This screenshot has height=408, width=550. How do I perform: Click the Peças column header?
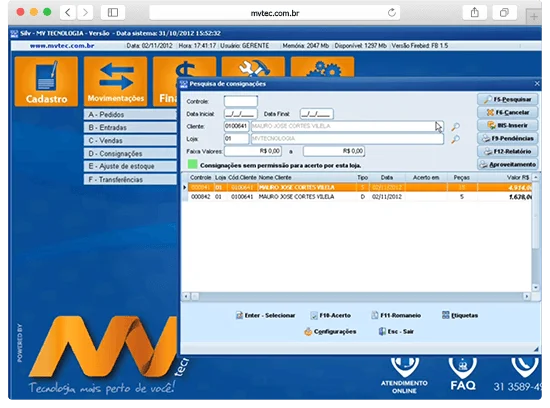pyautogui.click(x=462, y=178)
